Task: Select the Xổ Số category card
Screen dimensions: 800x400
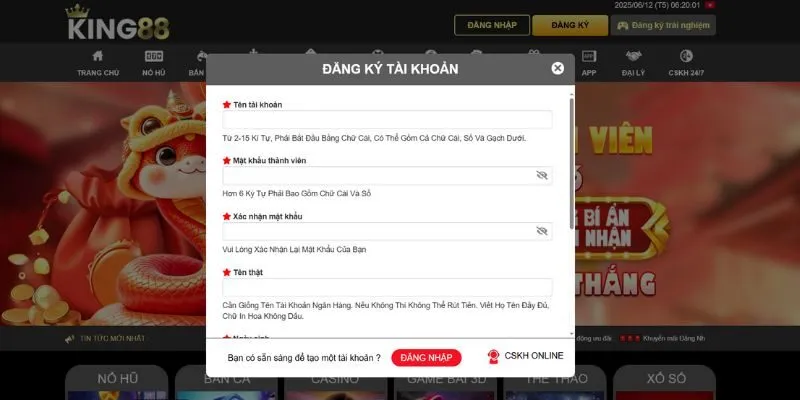Action: (x=664, y=383)
